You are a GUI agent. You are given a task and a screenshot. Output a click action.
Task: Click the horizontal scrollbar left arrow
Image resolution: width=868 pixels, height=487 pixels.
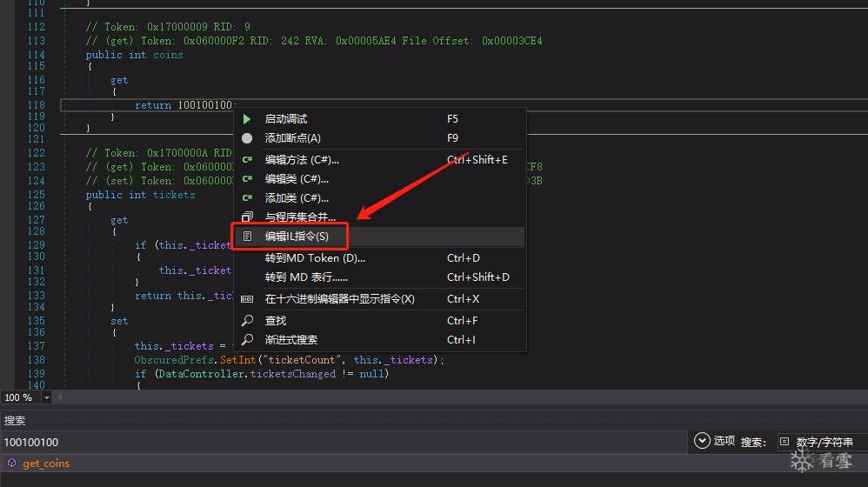(60, 397)
